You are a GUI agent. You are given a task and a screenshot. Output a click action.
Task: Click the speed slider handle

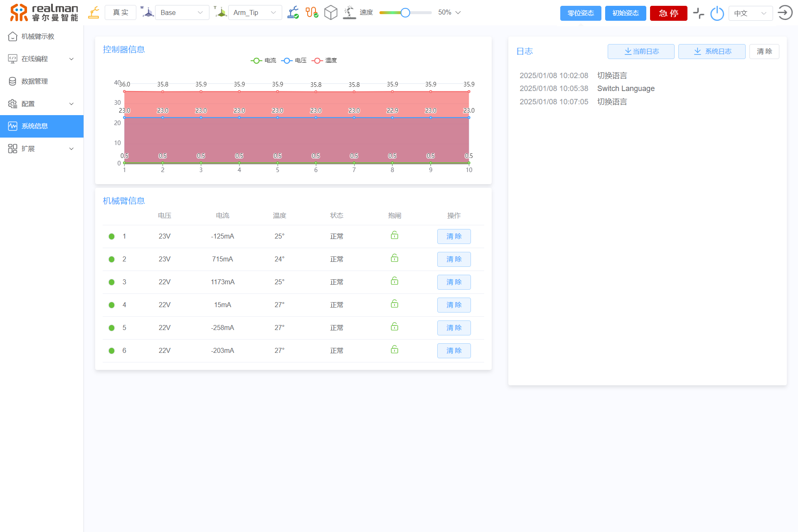(405, 12)
